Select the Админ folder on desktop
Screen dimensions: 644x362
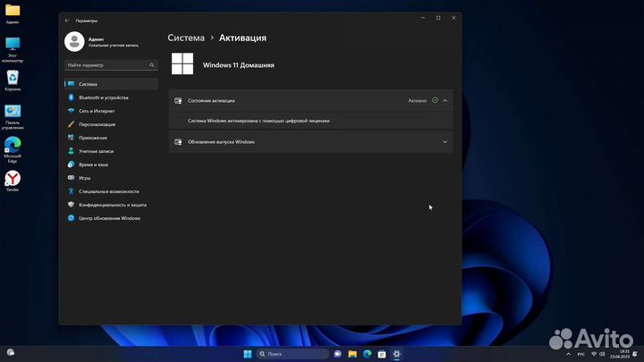(x=13, y=13)
